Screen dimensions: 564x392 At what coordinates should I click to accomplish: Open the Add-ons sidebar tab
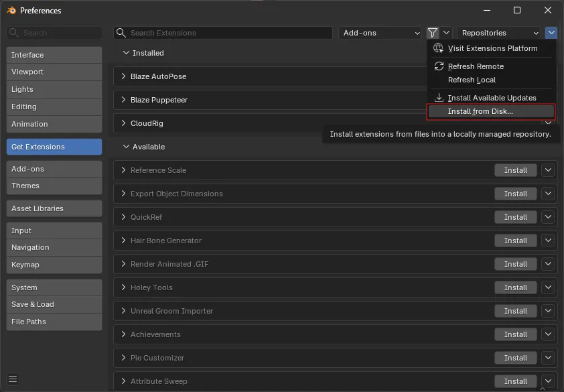tap(54, 169)
